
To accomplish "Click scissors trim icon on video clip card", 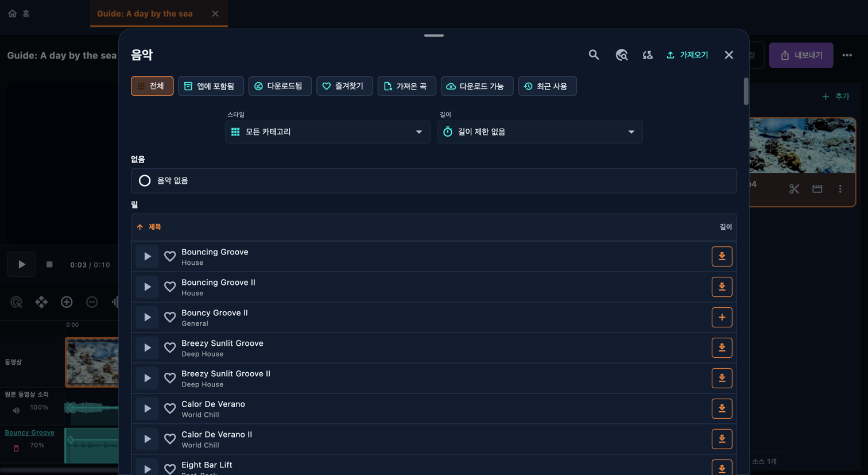I will coord(794,189).
